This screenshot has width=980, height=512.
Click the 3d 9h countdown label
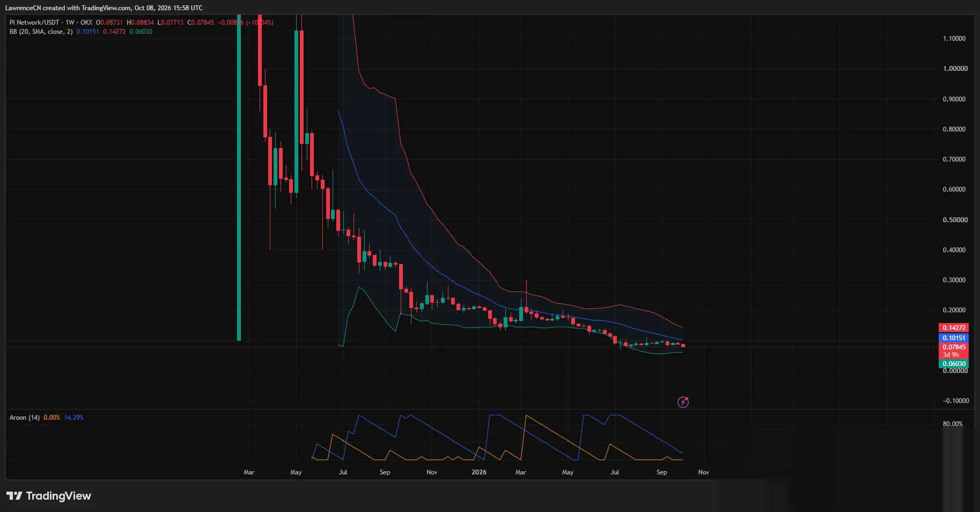pos(950,355)
